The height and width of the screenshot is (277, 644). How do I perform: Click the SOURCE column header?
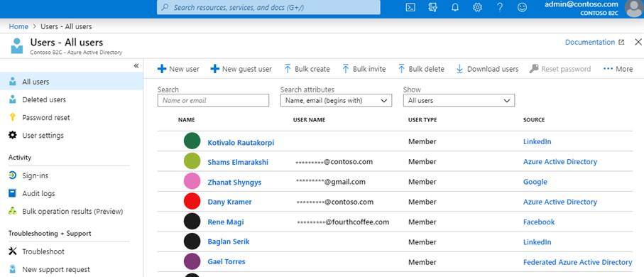(534, 120)
